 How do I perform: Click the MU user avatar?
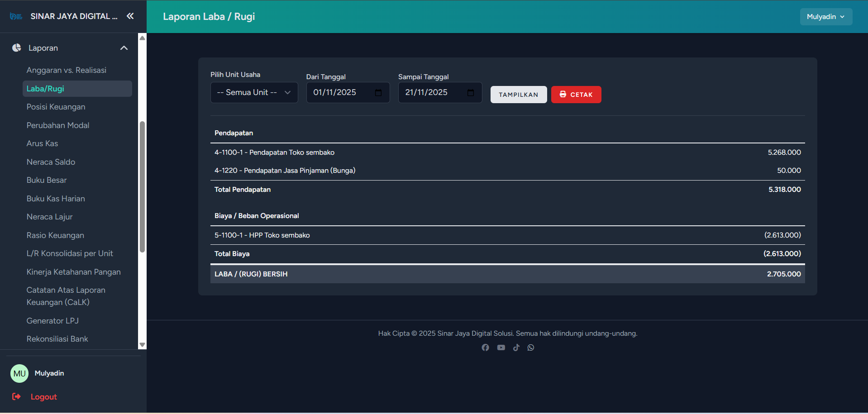pyautogui.click(x=19, y=373)
